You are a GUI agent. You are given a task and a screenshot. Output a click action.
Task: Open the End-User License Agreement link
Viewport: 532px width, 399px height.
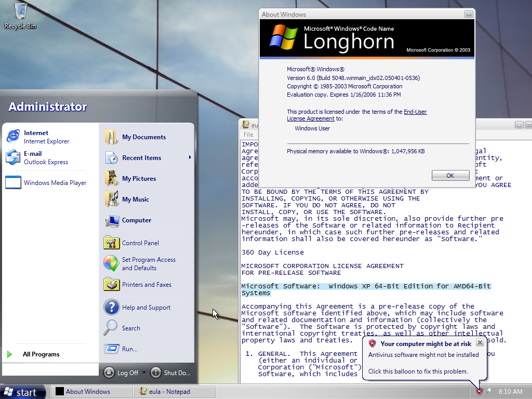(415, 112)
